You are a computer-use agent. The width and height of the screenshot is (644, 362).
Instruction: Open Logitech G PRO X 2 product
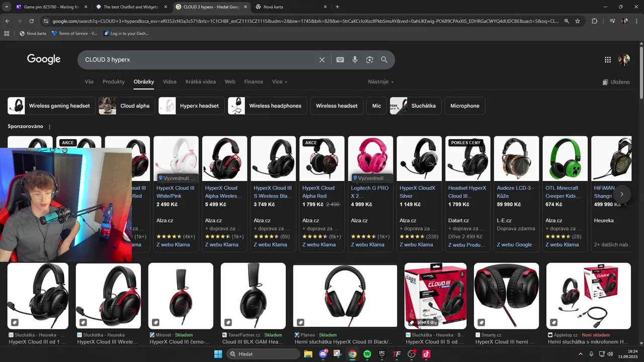click(x=370, y=193)
